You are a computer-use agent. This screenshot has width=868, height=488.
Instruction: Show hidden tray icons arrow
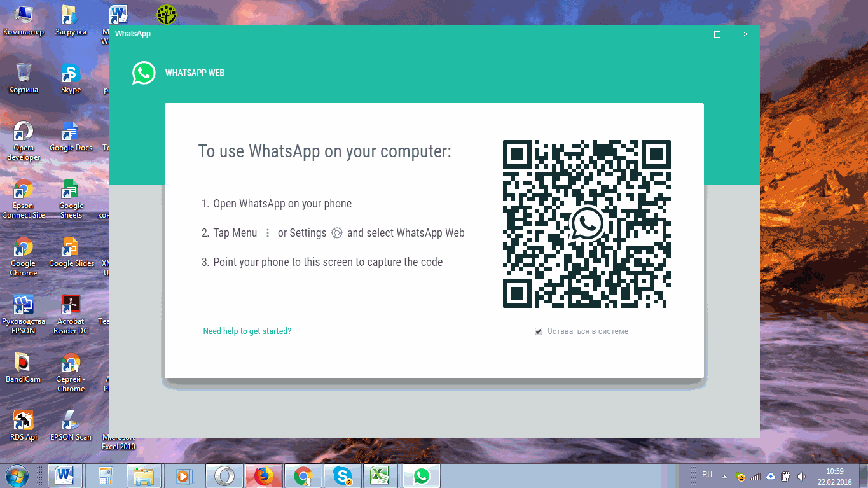point(724,476)
